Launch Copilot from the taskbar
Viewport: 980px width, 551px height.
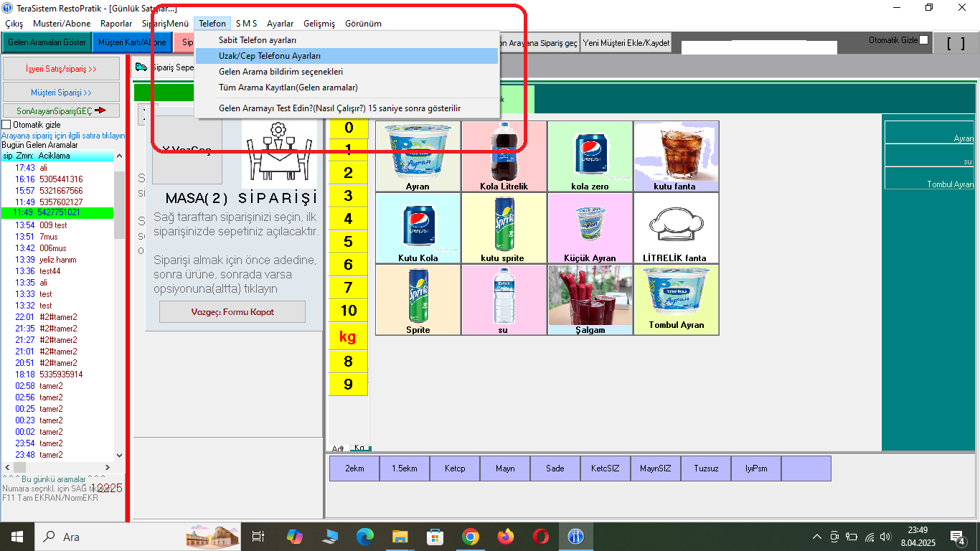coord(295,537)
